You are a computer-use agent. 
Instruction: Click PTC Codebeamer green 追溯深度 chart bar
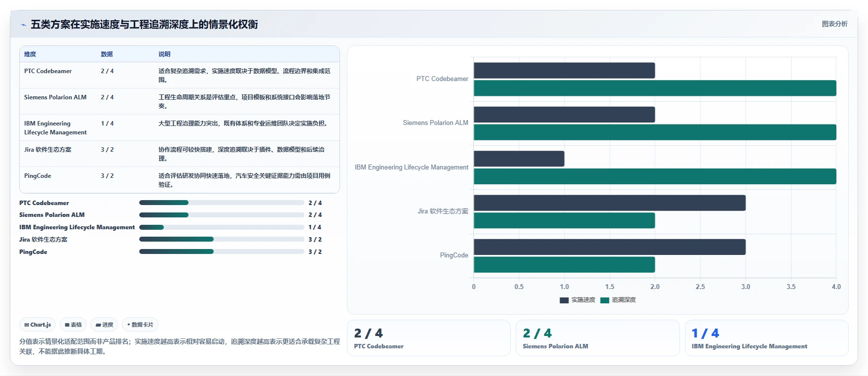(x=655, y=88)
